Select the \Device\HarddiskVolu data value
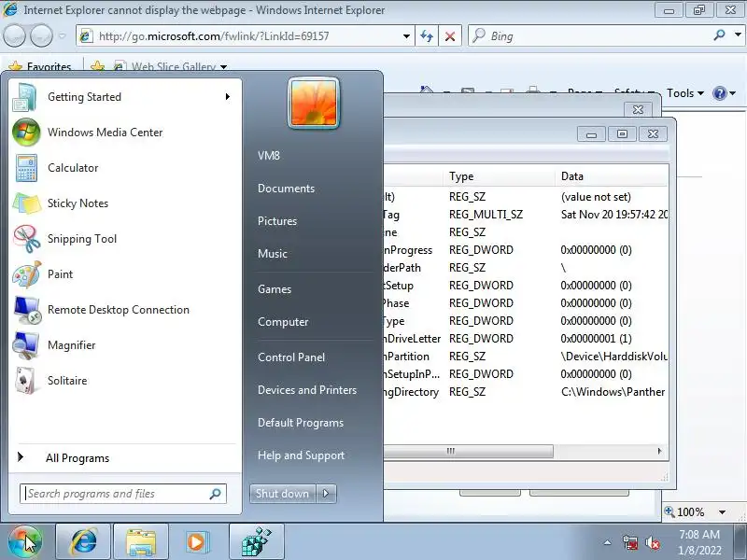This screenshot has height=560, width=747. pos(614,357)
